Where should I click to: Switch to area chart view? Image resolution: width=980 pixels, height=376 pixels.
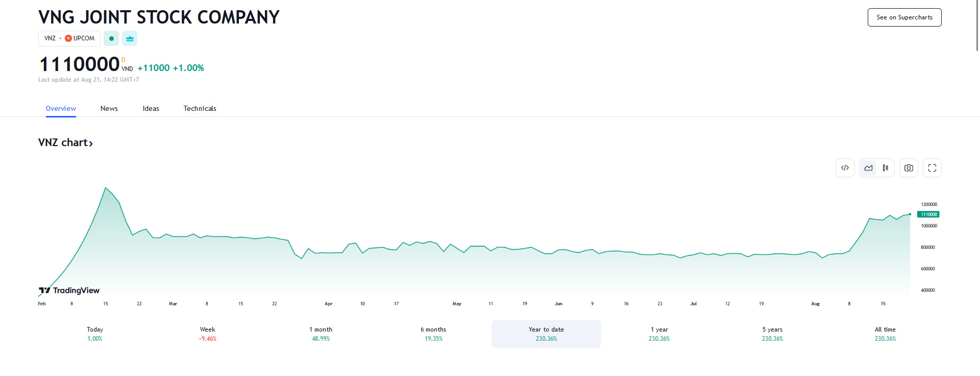[868, 168]
